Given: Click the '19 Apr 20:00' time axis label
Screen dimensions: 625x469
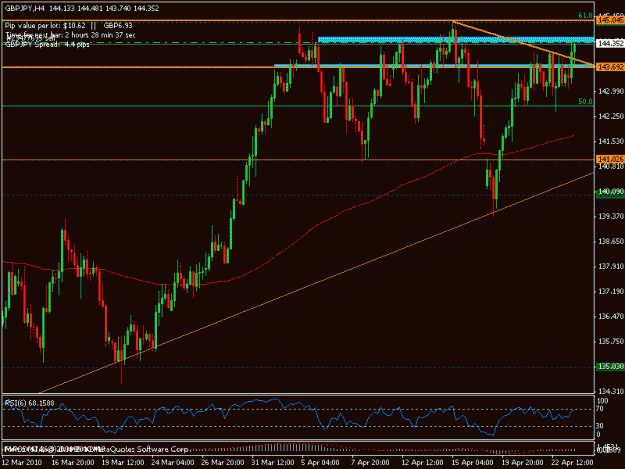Looking at the screenshot, I should [x=522, y=462].
